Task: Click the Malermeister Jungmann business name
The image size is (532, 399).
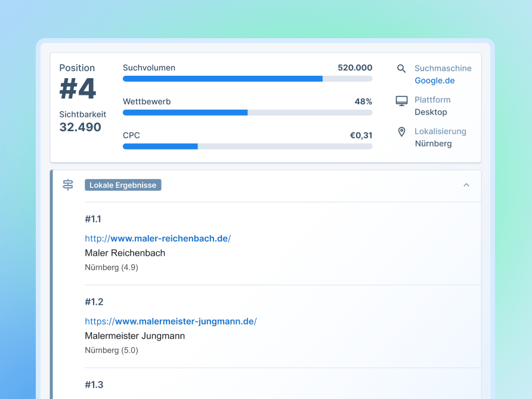Action: tap(135, 336)
